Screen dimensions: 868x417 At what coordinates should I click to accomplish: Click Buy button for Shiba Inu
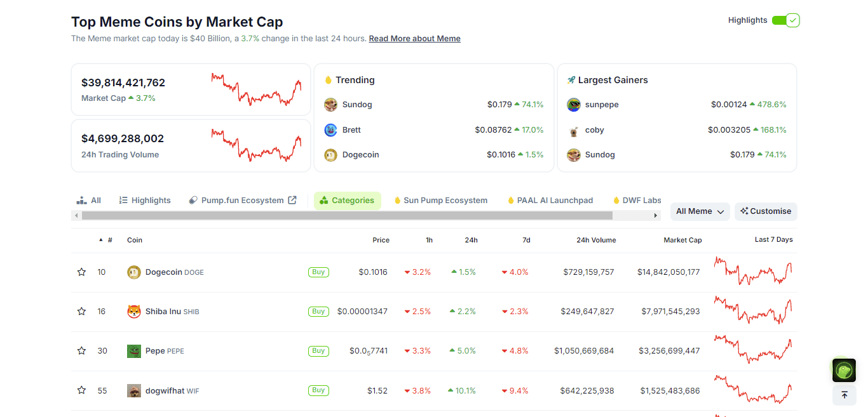pos(318,312)
